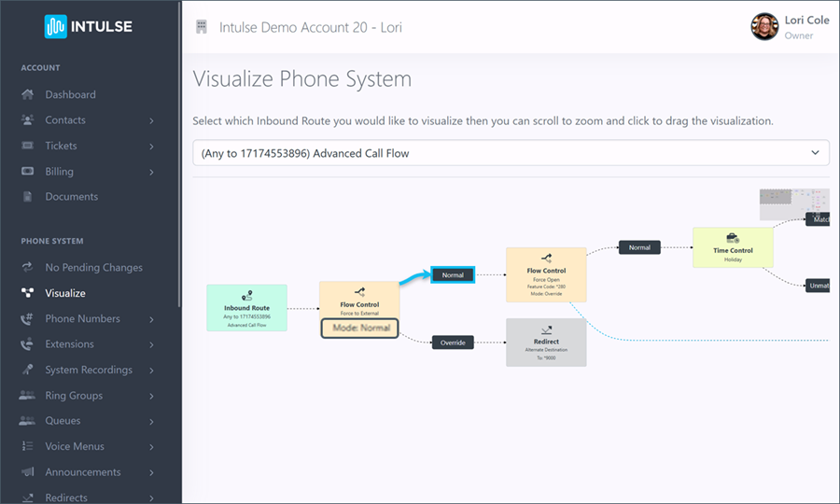This screenshot has height=504, width=840.
Task: Expand the Extensions submenu chevron
Action: click(151, 344)
